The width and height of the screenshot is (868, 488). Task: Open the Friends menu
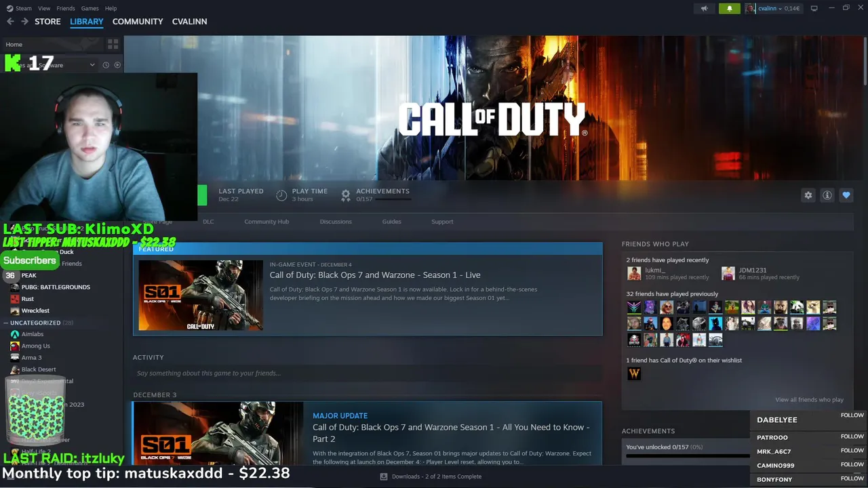(66, 8)
